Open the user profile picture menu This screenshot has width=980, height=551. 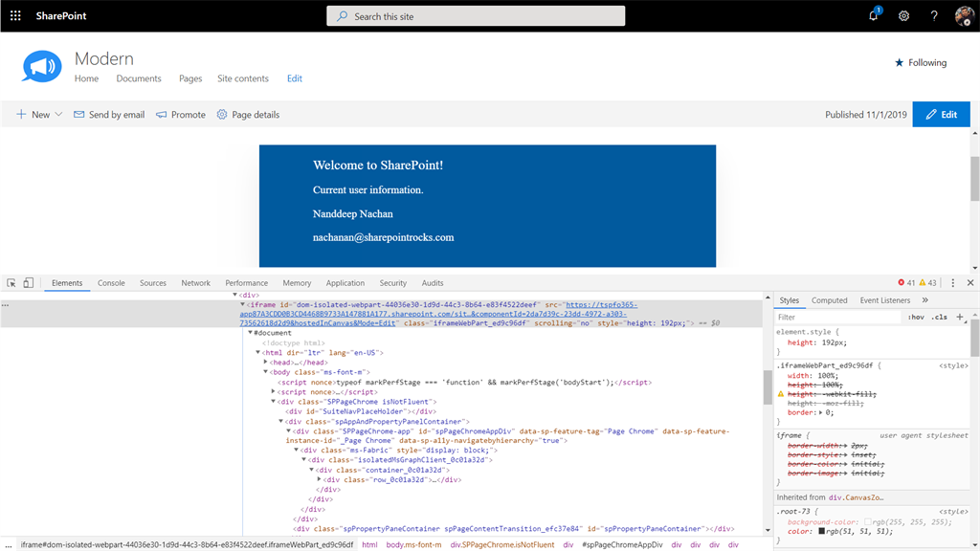[x=965, y=15]
